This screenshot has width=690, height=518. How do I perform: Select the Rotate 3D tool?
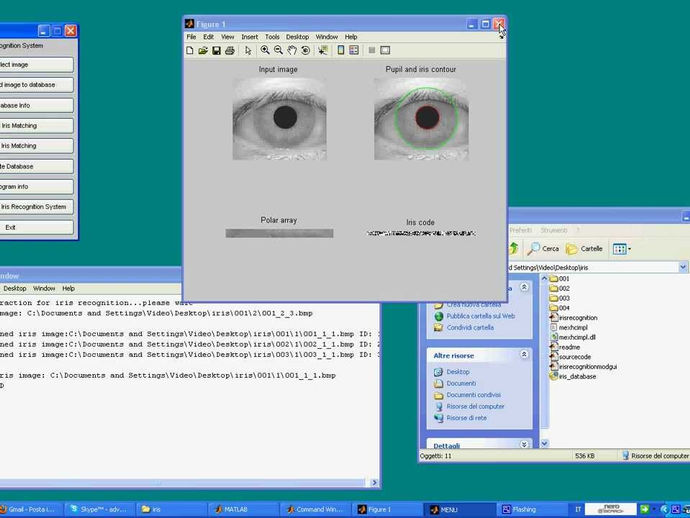[x=305, y=50]
